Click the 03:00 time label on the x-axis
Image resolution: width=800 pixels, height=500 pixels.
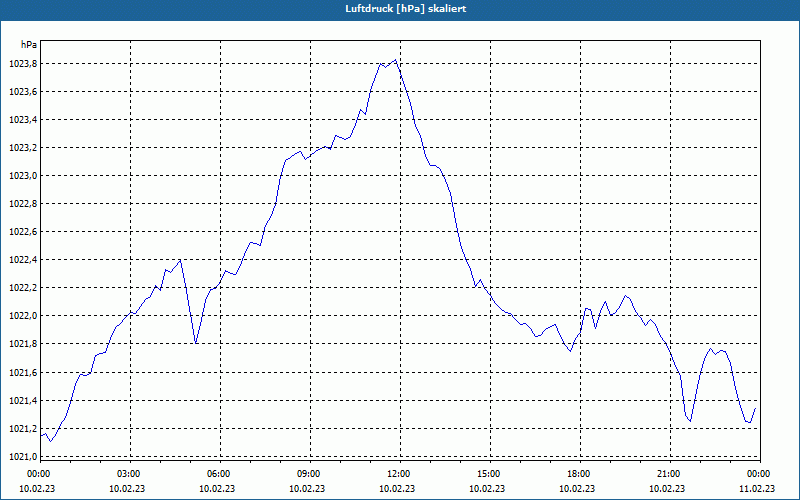click(x=130, y=474)
